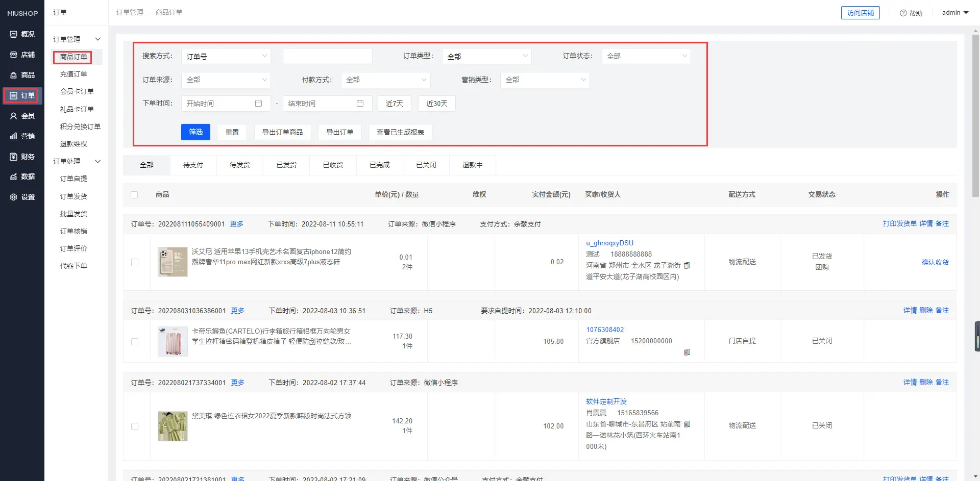980x481 pixels.
Task: Open the 会员 members section
Action: (22, 116)
